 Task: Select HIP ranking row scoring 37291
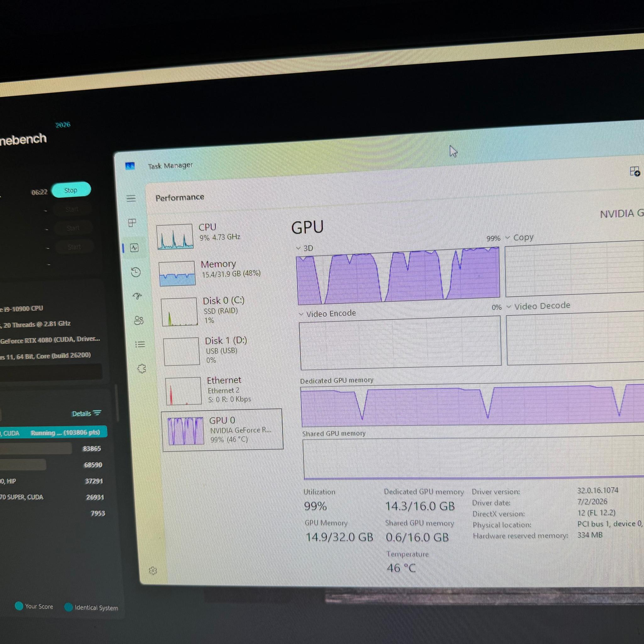pyautogui.click(x=52, y=481)
